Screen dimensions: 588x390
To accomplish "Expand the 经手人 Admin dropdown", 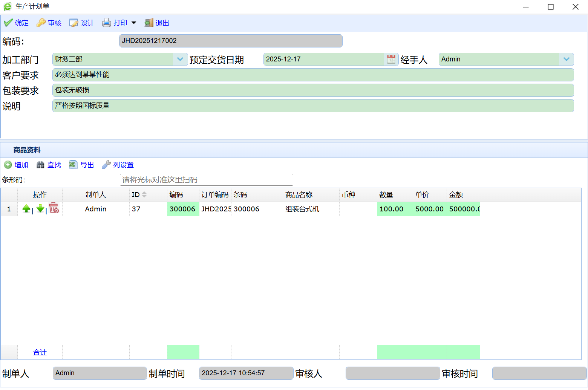I will tap(566, 59).
